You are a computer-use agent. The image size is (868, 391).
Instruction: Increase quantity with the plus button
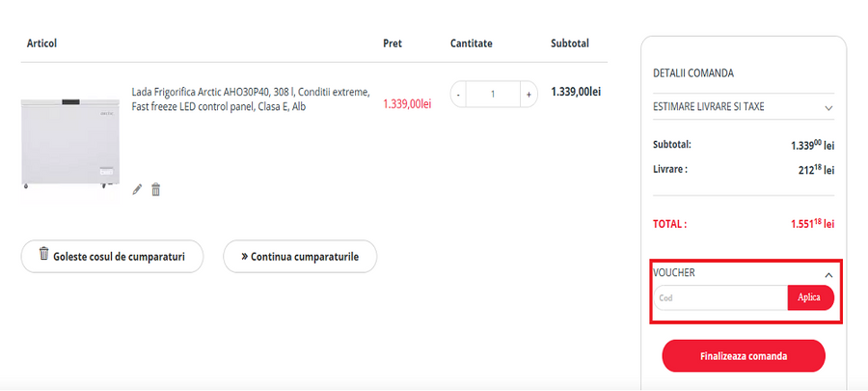click(528, 95)
